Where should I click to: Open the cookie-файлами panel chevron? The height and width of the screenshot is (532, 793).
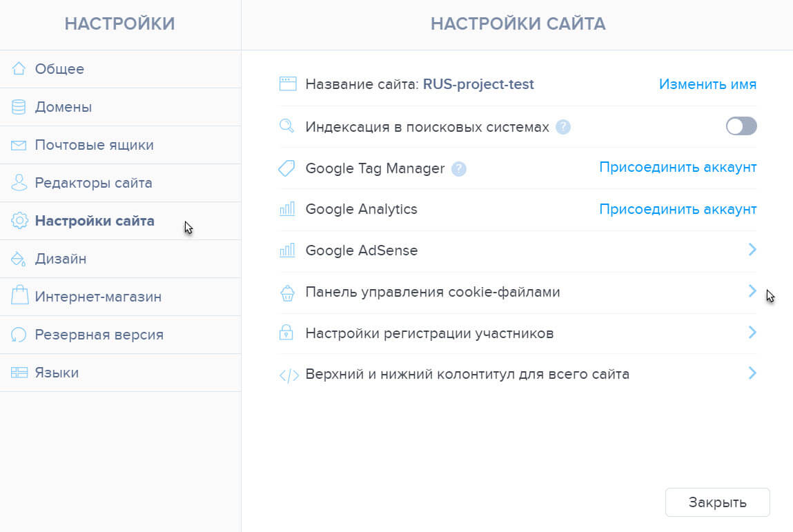pyautogui.click(x=752, y=290)
